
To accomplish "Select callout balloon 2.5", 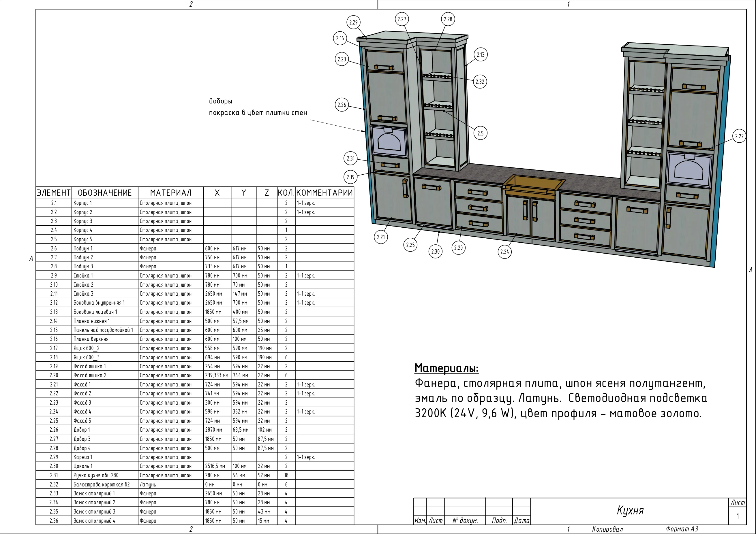I will click(x=481, y=133).
